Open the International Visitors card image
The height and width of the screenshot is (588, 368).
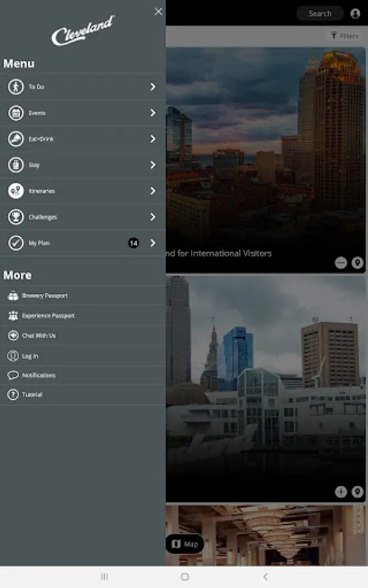click(265, 160)
